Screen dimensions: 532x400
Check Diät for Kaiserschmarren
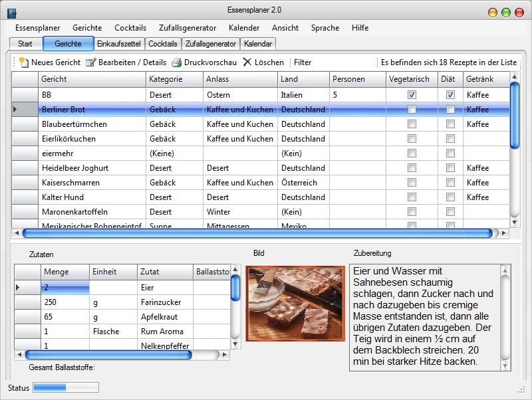[x=450, y=182]
